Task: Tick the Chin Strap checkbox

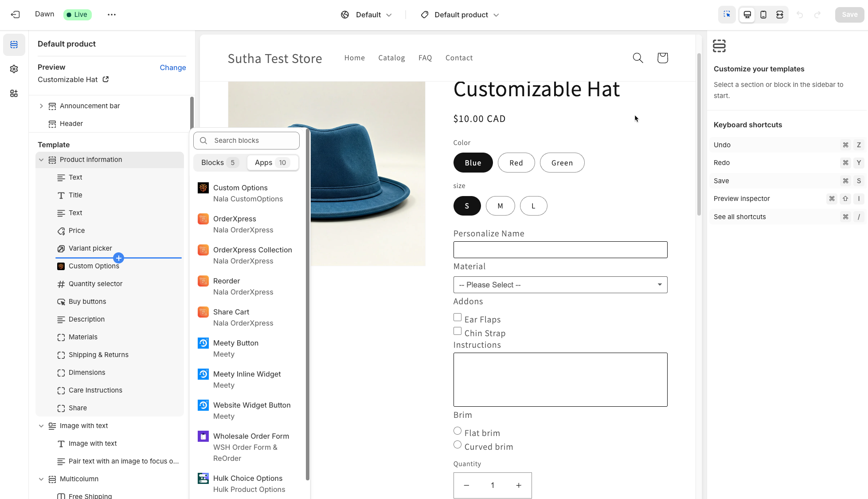Action: click(x=457, y=331)
